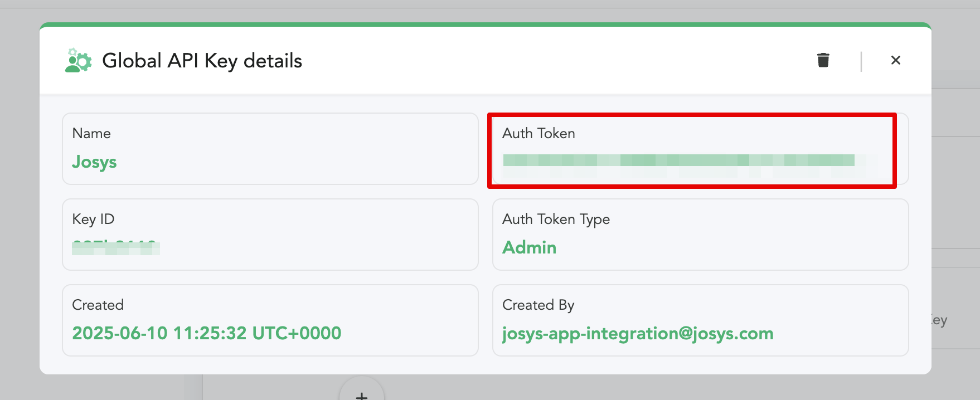
Task: Close the Global API Key details dialog
Action: click(895, 60)
